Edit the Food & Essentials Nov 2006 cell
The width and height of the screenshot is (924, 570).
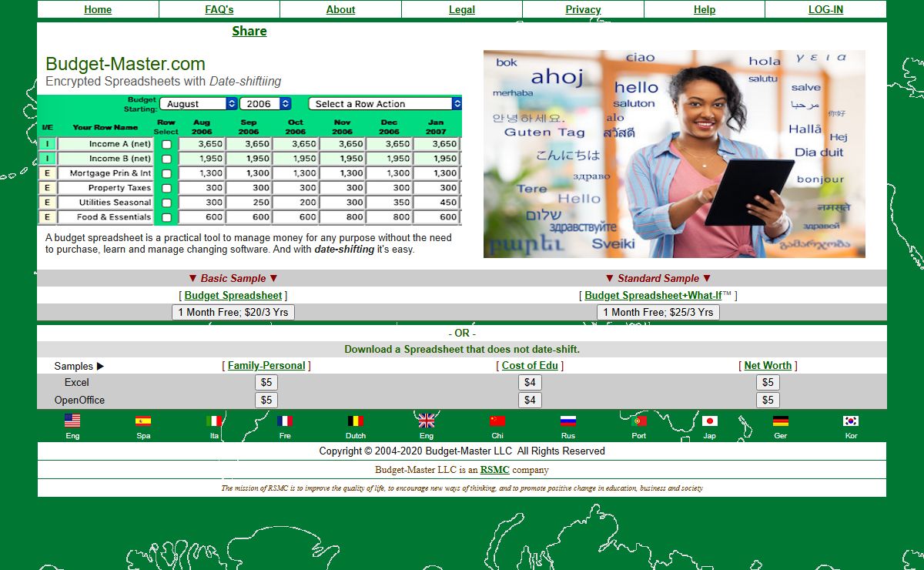tap(343, 217)
